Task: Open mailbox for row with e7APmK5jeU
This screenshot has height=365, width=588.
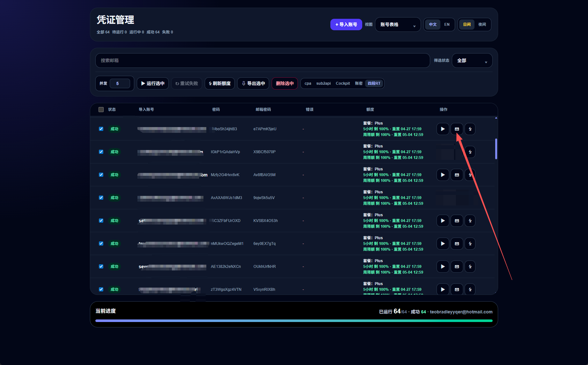Action: (457, 129)
